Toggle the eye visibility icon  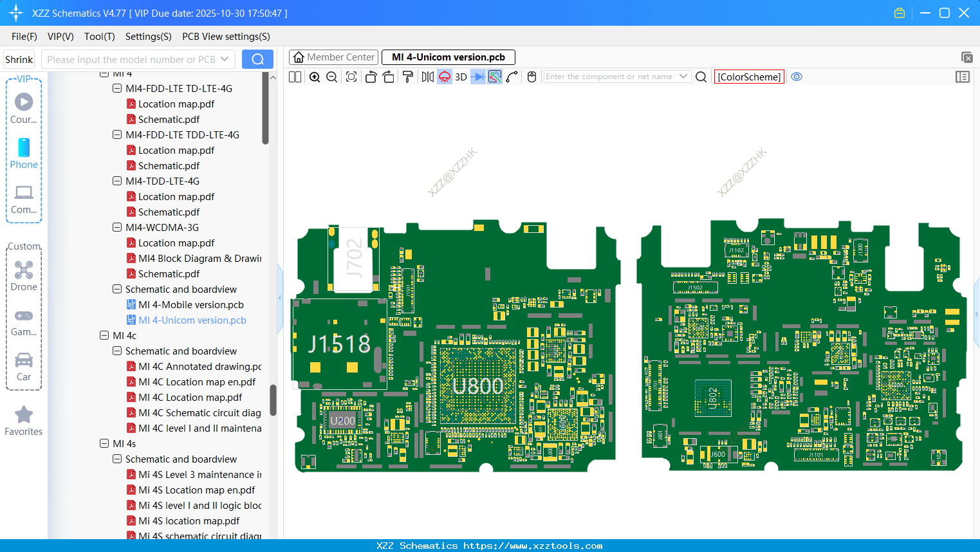click(797, 77)
